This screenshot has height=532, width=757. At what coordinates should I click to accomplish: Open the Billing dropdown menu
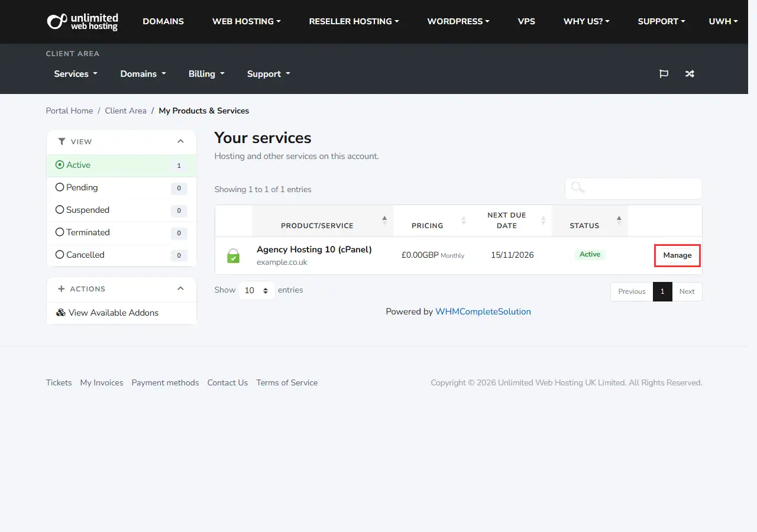[206, 74]
